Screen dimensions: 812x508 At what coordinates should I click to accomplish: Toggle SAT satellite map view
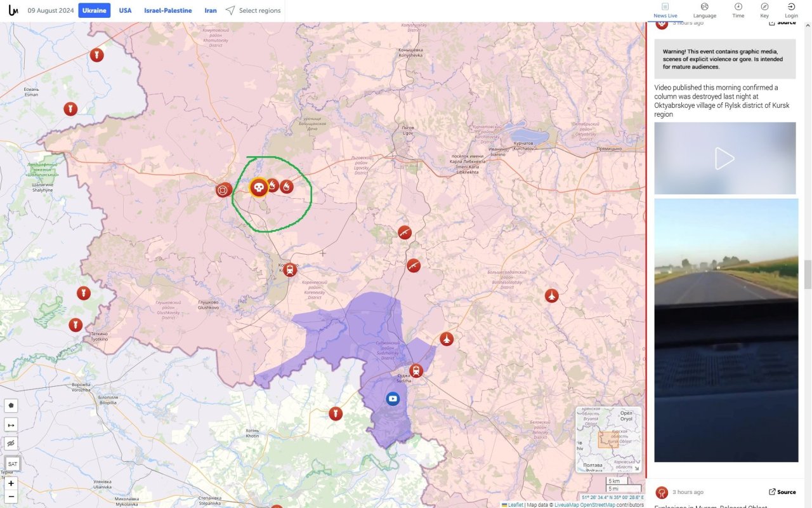coord(12,464)
